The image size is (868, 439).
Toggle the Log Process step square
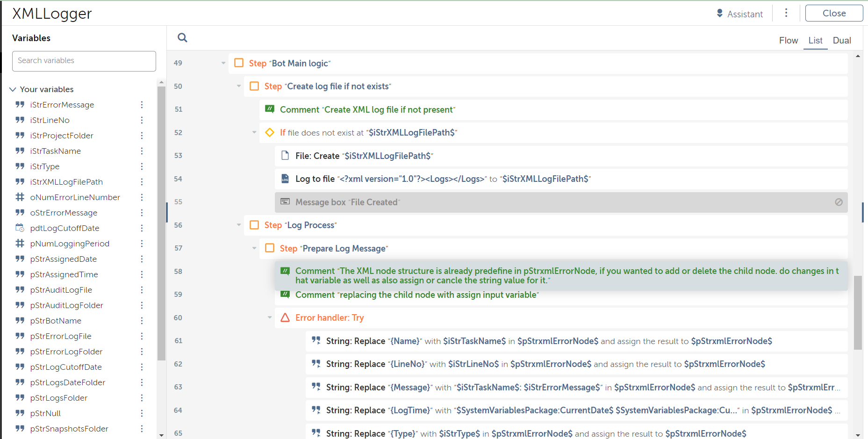(254, 225)
